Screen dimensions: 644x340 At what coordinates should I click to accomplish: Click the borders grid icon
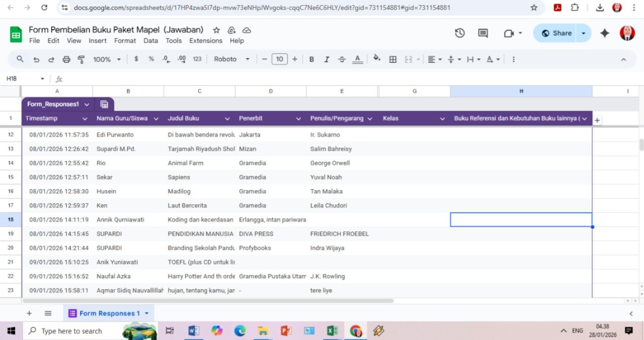(393, 59)
